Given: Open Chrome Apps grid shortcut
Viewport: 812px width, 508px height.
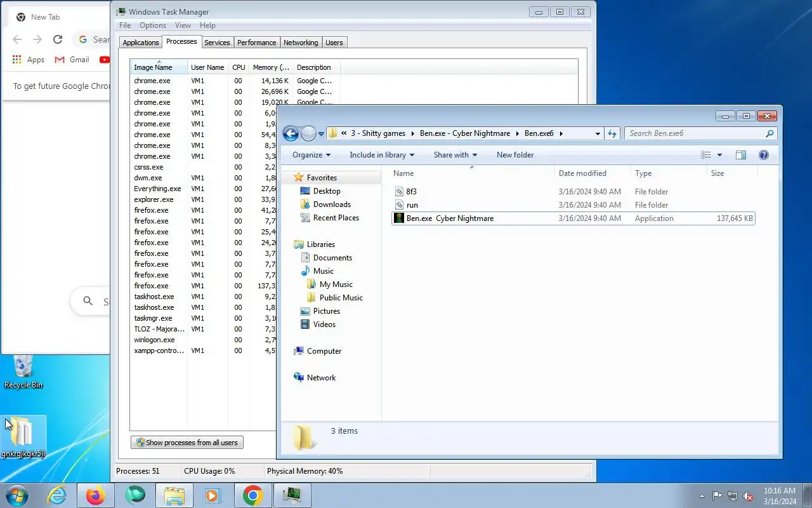Looking at the screenshot, I should [x=29, y=60].
